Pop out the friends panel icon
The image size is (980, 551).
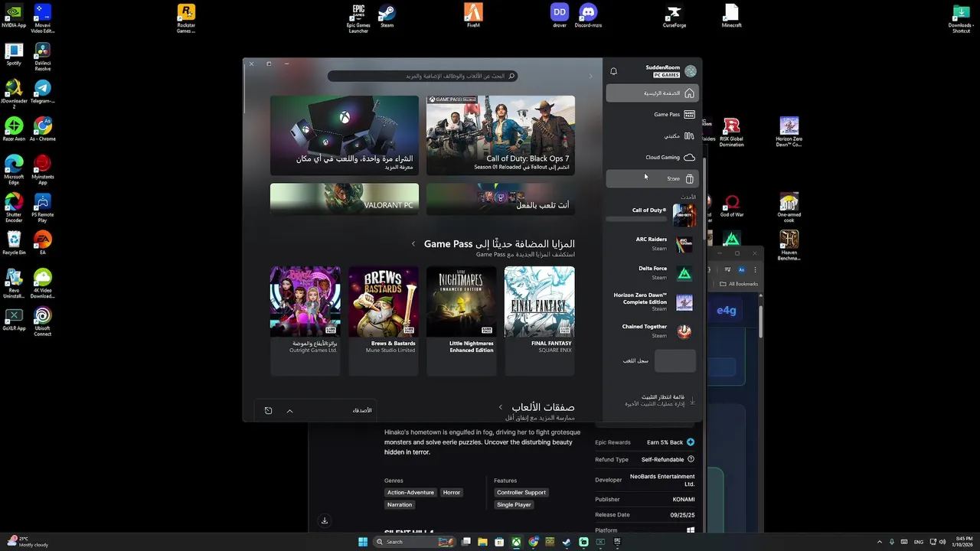pos(268,411)
